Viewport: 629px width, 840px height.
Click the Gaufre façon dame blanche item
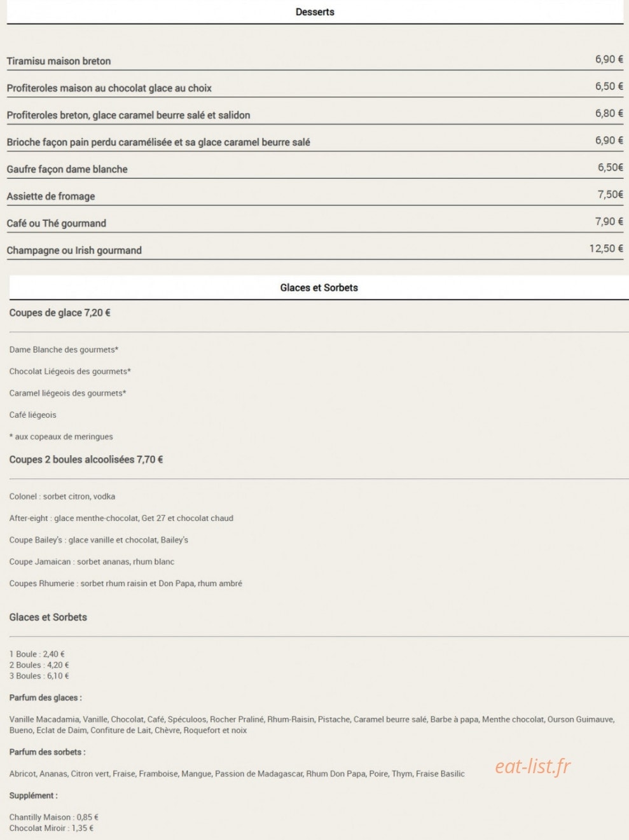point(67,169)
